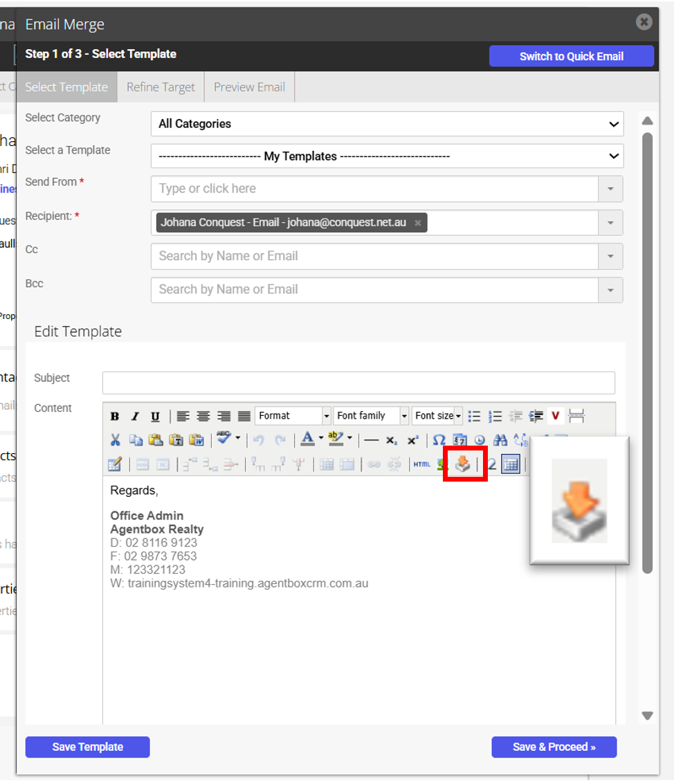Viewport: 674px width, 784px height.
Task: Switch to the Refine Target tab
Action: [161, 87]
